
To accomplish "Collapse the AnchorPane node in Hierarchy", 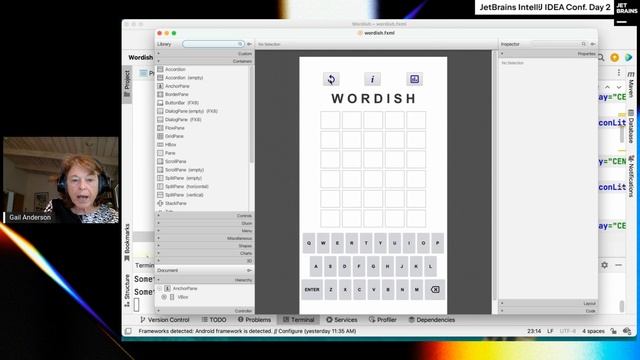I will click(160, 288).
